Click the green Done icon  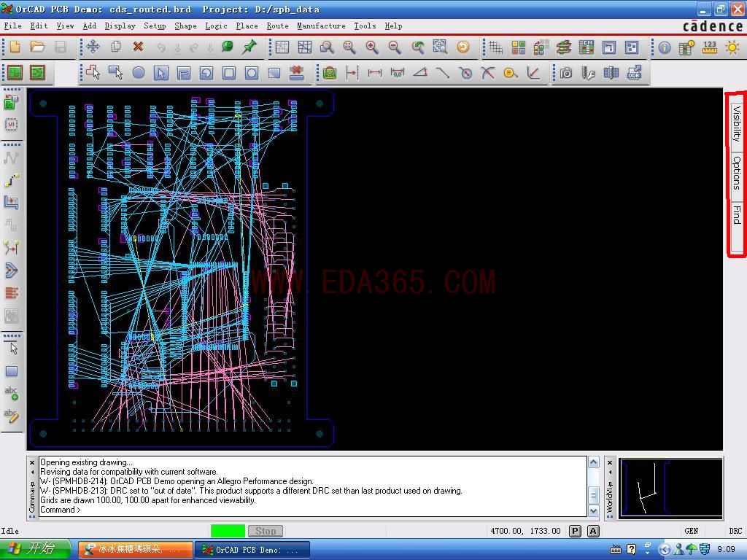[x=228, y=47]
